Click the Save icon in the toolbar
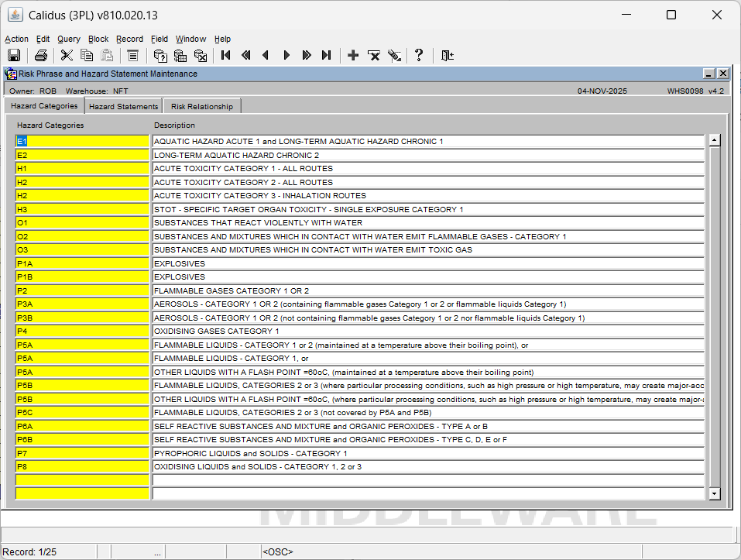This screenshot has height=560, width=741. (13, 55)
